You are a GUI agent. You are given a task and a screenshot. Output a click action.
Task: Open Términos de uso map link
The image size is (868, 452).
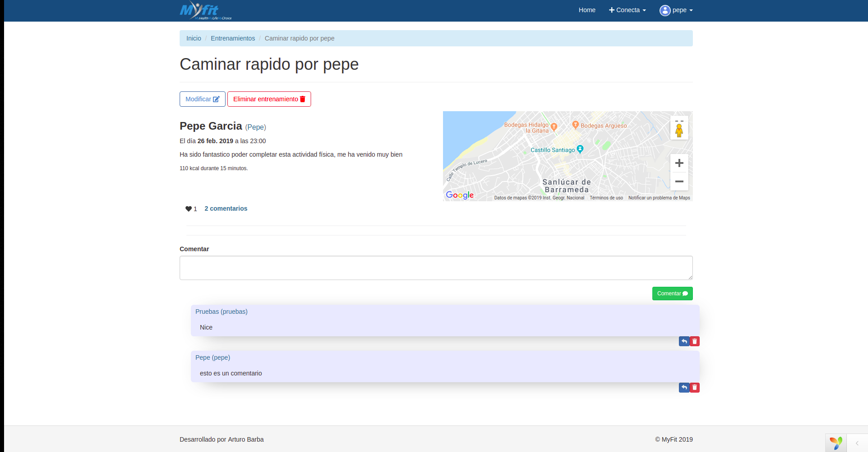tap(606, 198)
